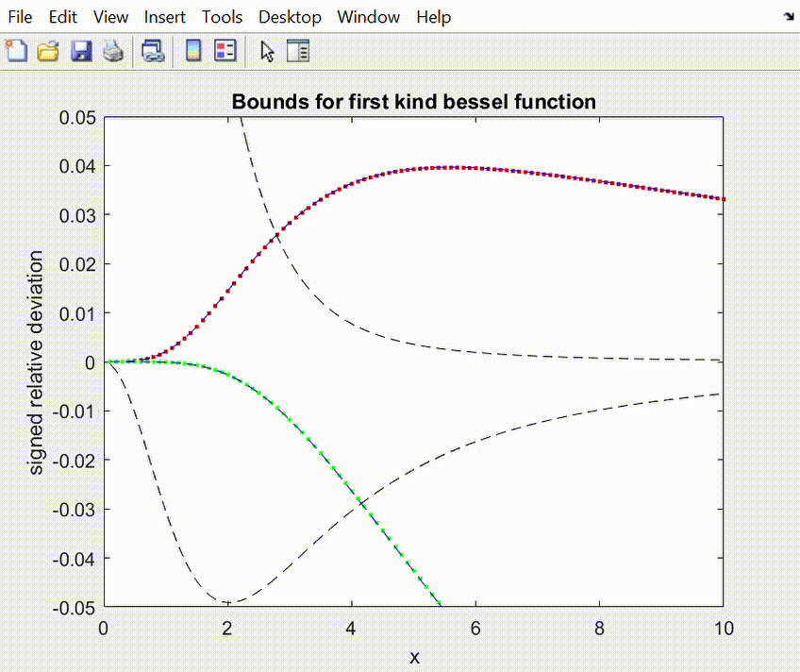Insert a colorbar from the toolbar

coord(193,51)
